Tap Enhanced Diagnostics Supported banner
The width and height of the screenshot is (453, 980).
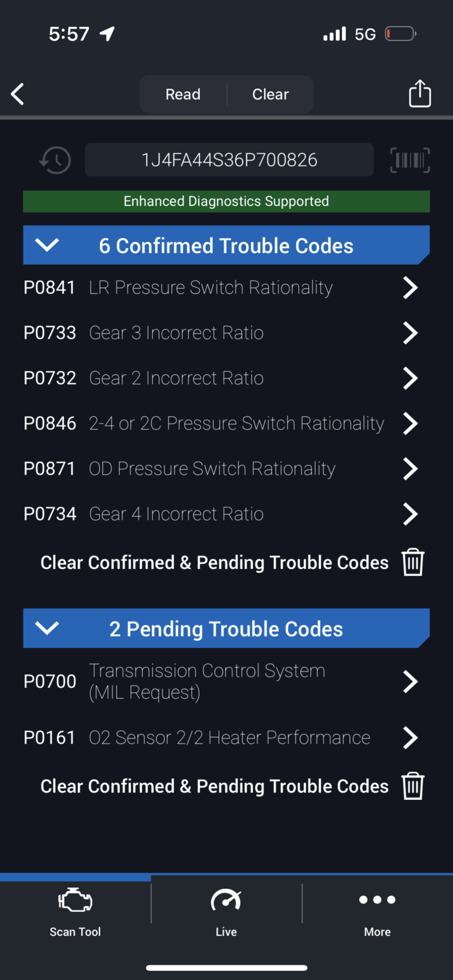click(226, 202)
